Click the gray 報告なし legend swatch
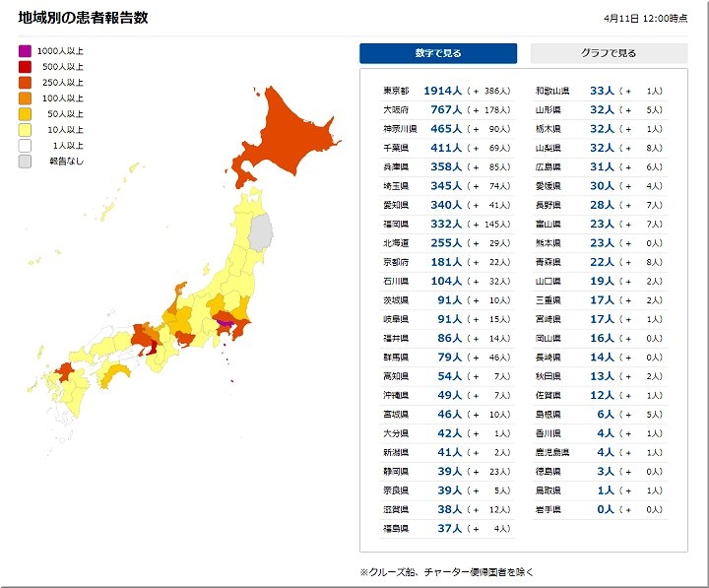The height and width of the screenshot is (588, 709). coord(25,161)
